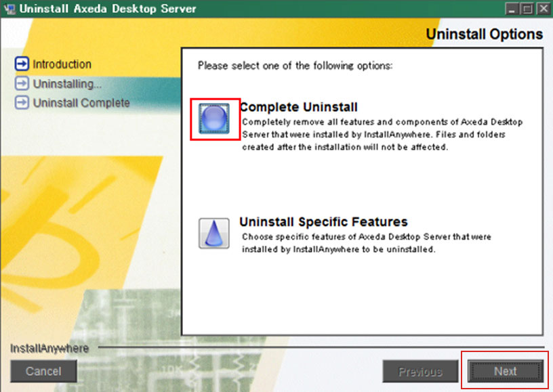
Task: Click the Previous button
Action: tap(420, 371)
